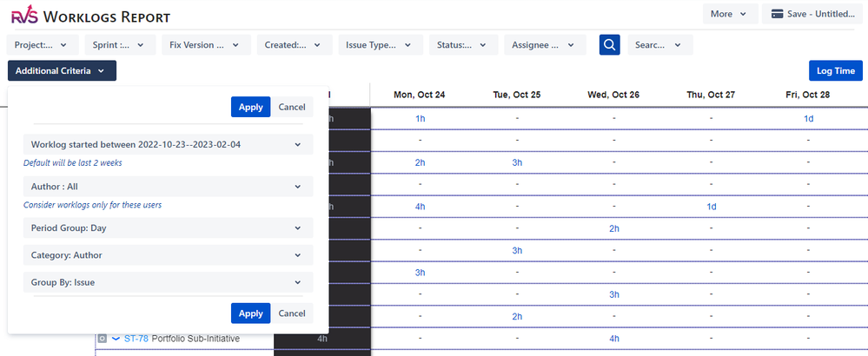Open the Issue Type filter dropdown
Viewport: 868px width, 356px height.
[381, 45]
